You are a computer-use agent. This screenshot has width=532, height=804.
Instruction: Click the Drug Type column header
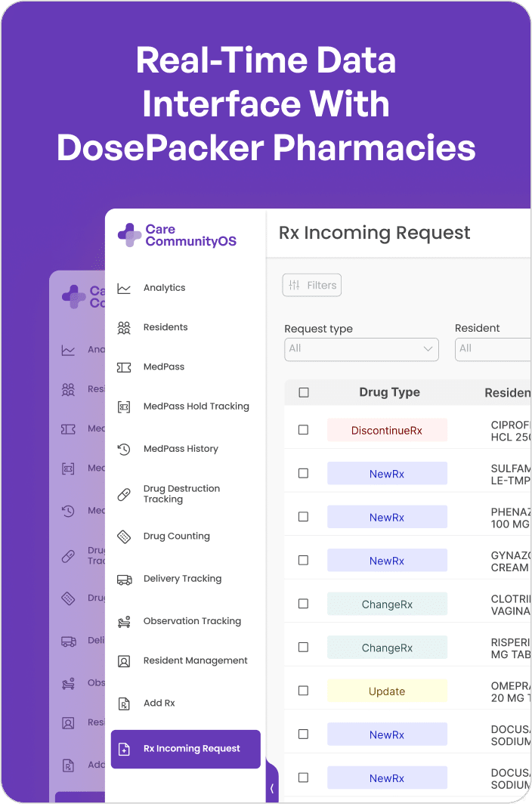point(389,393)
